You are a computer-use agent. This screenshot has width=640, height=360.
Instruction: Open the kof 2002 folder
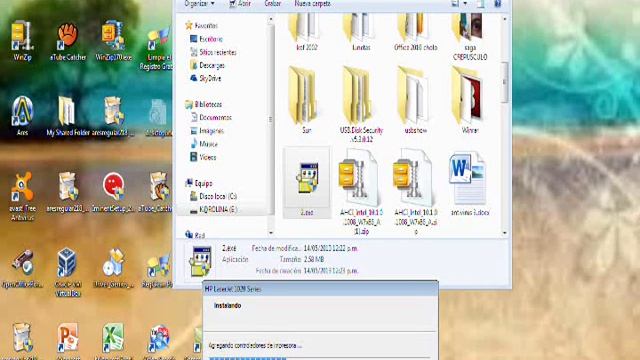pos(307,32)
